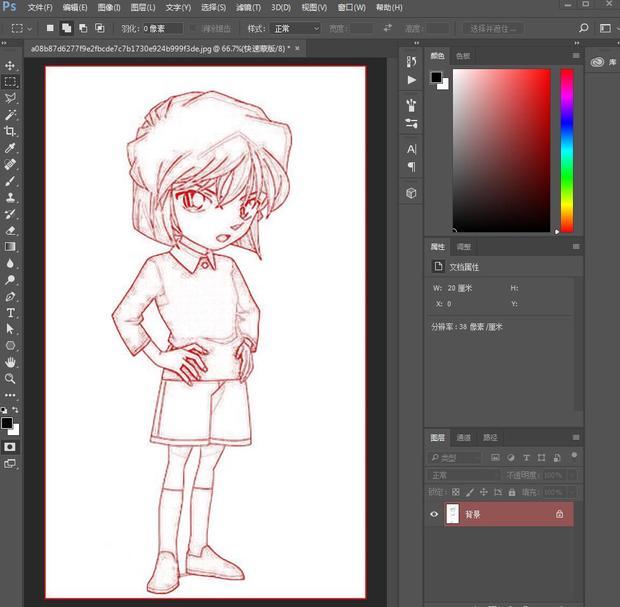Open the History panel icon
The width and height of the screenshot is (620, 607).
[x=411, y=61]
